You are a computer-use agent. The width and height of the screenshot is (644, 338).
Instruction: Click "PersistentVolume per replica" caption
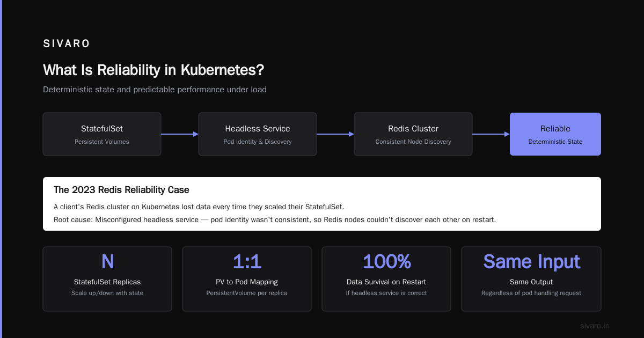(x=247, y=293)
